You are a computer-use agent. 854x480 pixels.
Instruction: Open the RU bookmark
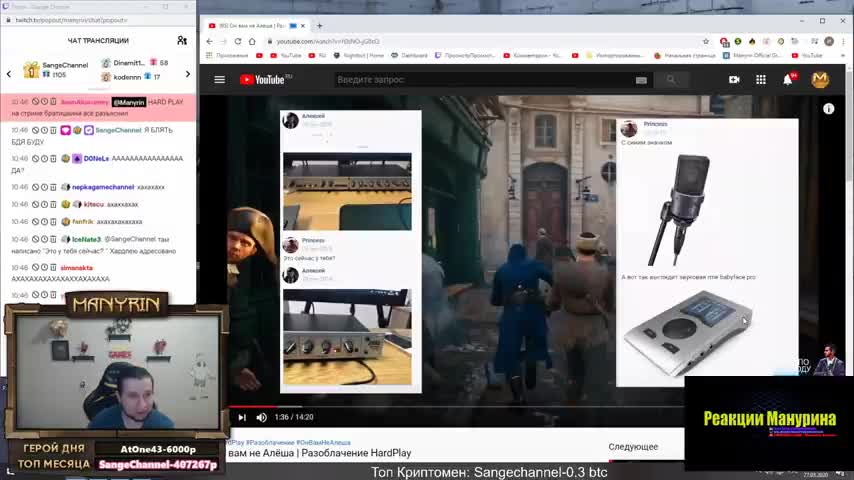(x=318, y=56)
